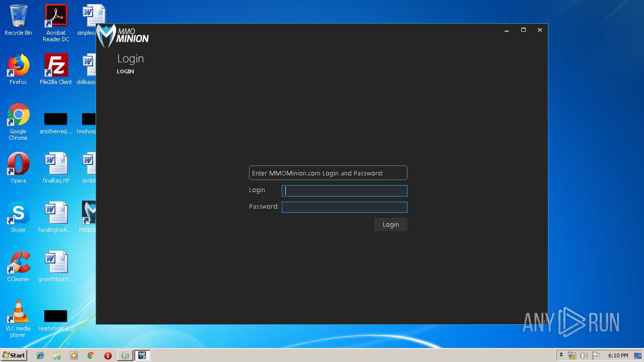644x362 pixels.
Task: Open finalfaq.rtf document icon
Action: pyautogui.click(x=56, y=168)
